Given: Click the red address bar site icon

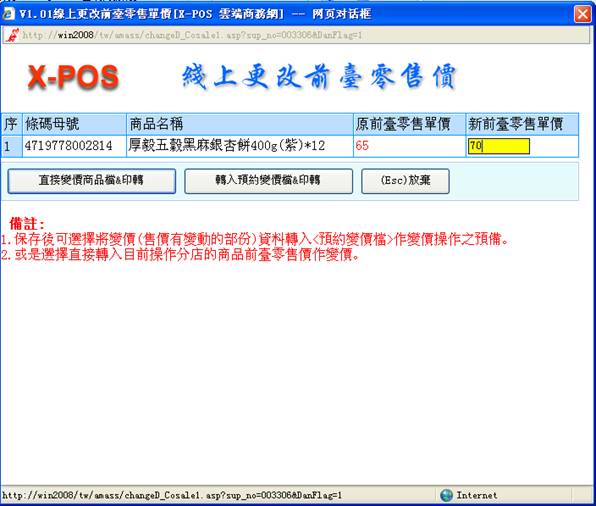Looking at the screenshot, I should (13, 35).
